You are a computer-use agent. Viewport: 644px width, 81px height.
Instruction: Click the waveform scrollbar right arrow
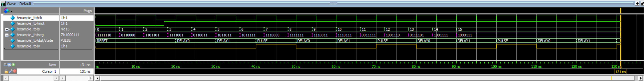click(641, 78)
